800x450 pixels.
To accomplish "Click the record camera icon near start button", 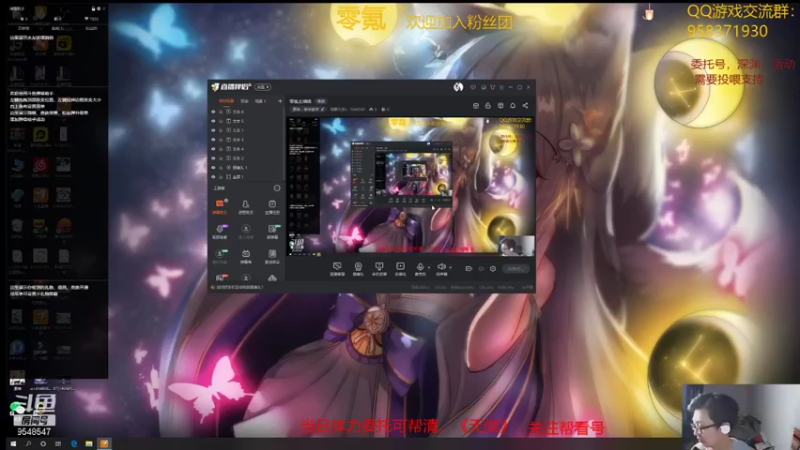I will (x=469, y=268).
